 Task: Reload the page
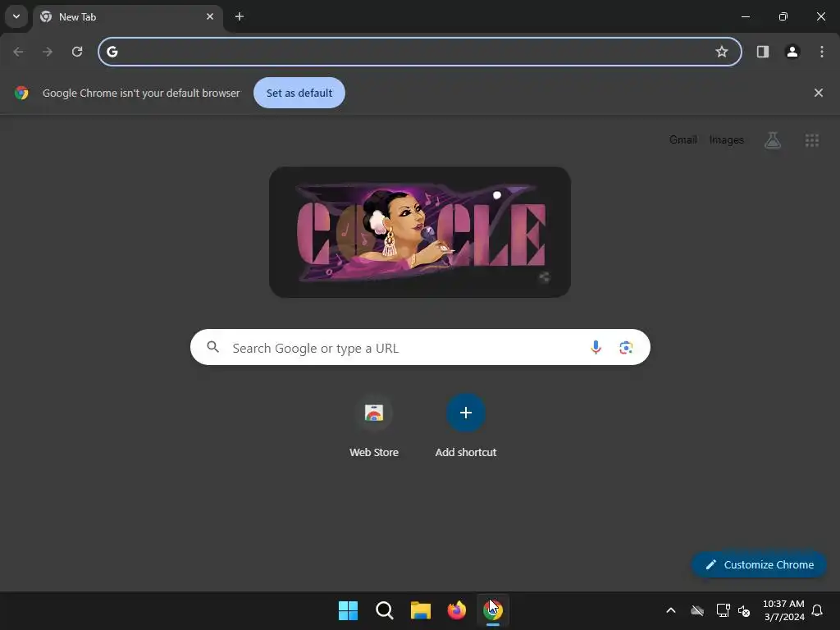coord(77,52)
